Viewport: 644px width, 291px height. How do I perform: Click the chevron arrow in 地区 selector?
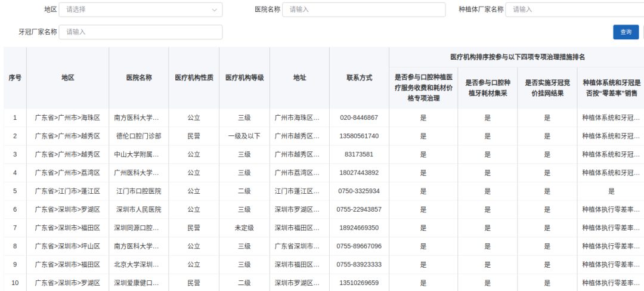(x=215, y=10)
